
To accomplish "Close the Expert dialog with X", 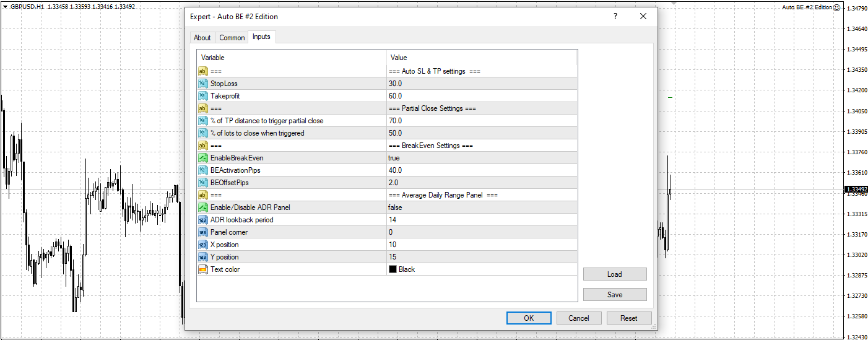I will [x=643, y=17].
